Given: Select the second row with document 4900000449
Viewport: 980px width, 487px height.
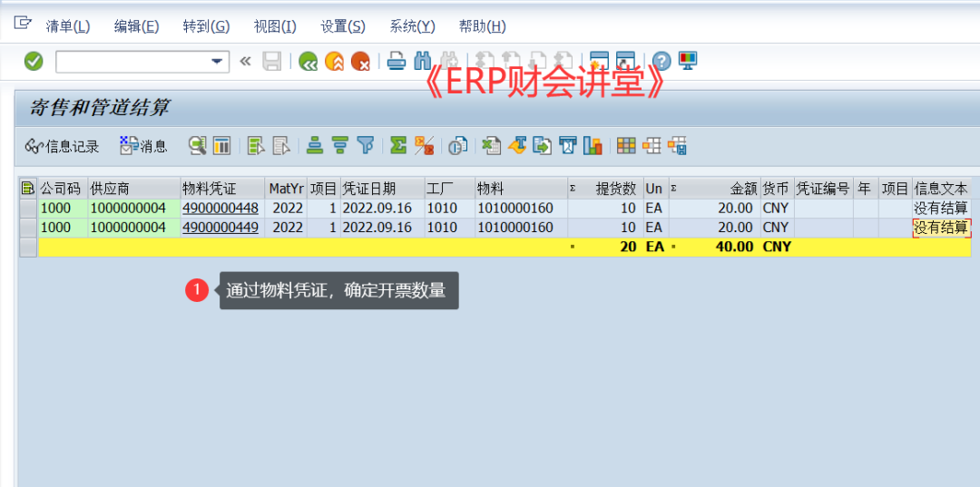Looking at the screenshot, I should pyautogui.click(x=28, y=228).
